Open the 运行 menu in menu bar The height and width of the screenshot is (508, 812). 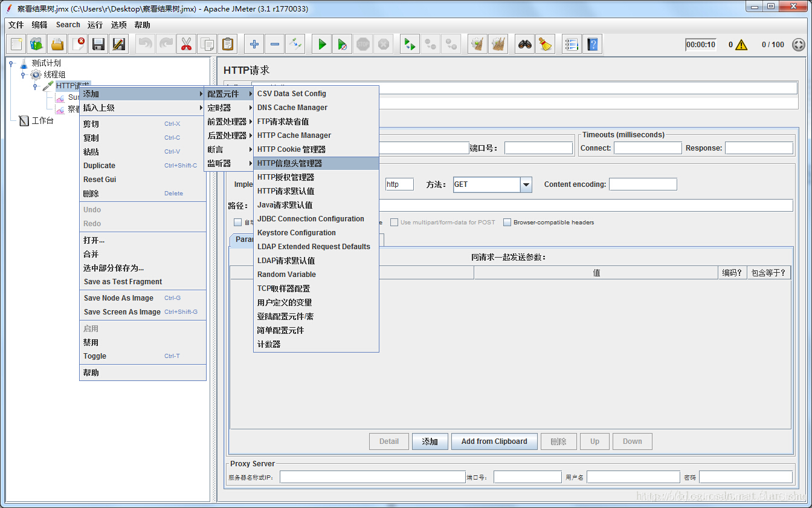95,25
